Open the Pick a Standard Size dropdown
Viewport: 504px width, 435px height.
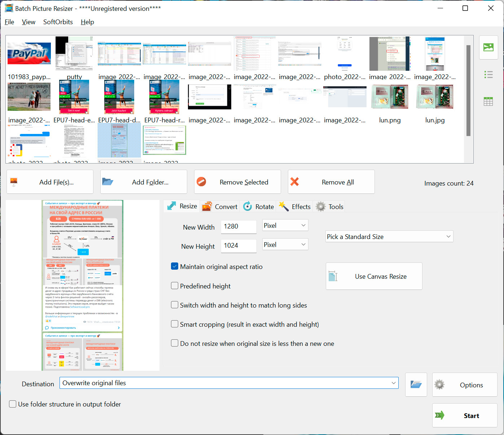[x=389, y=236]
